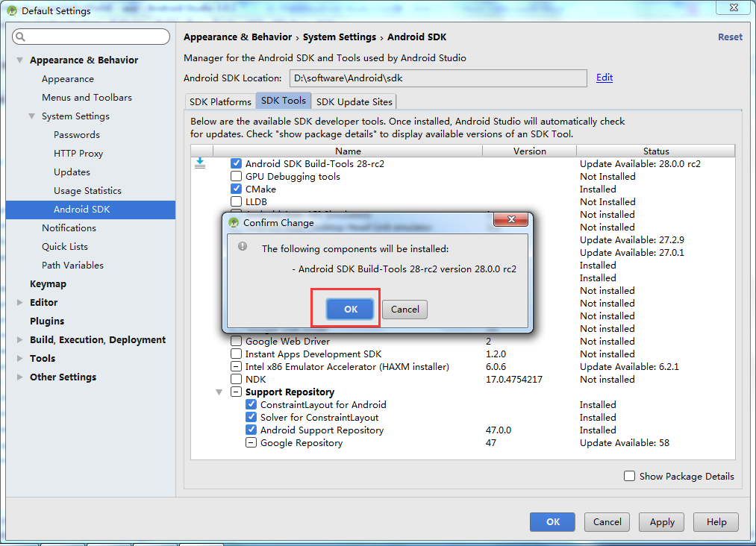
Task: Focus the settings search field
Action: [x=91, y=37]
